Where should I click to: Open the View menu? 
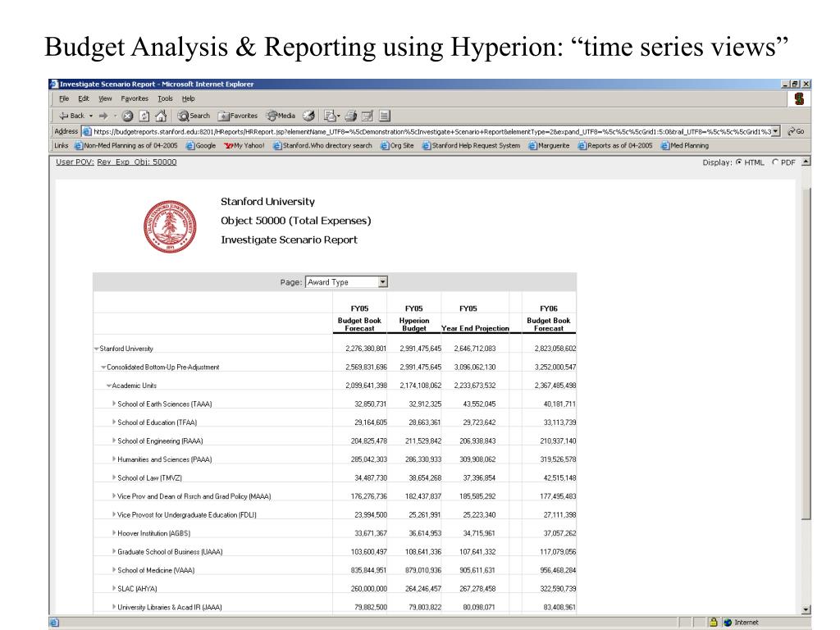click(105, 98)
